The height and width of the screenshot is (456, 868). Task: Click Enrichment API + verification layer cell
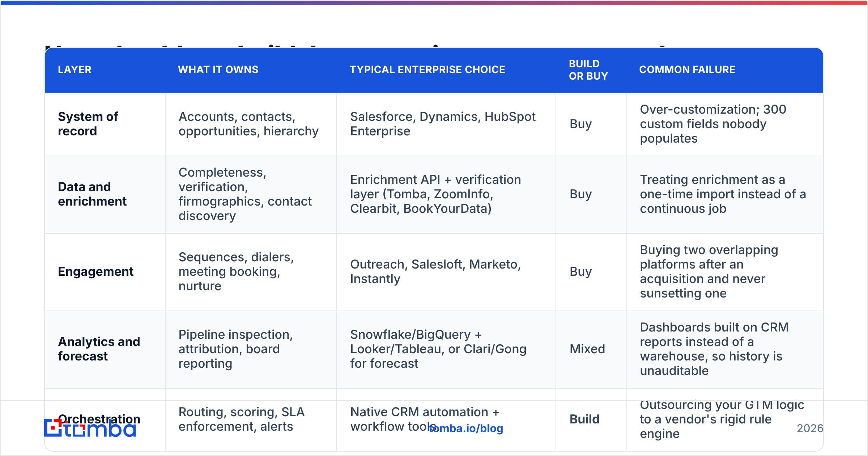tap(446, 194)
